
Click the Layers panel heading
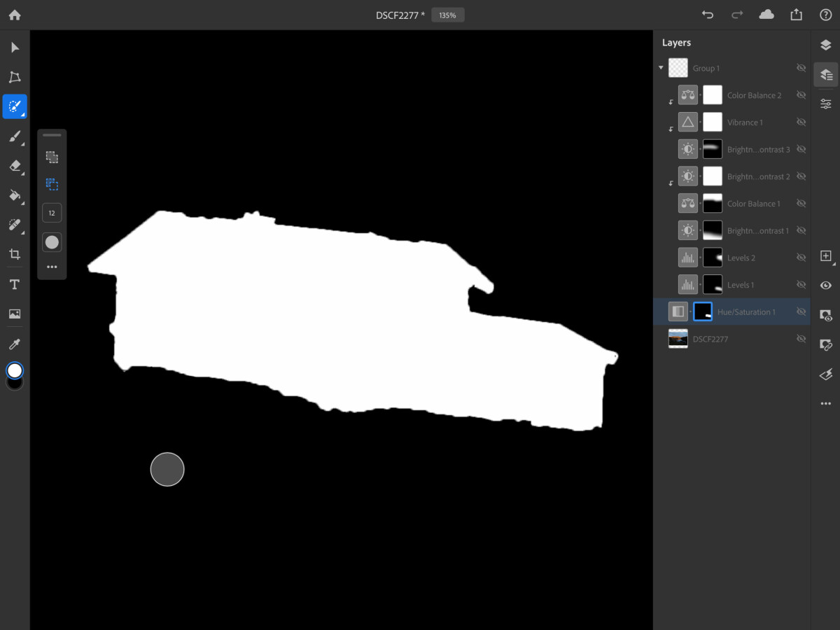676,43
